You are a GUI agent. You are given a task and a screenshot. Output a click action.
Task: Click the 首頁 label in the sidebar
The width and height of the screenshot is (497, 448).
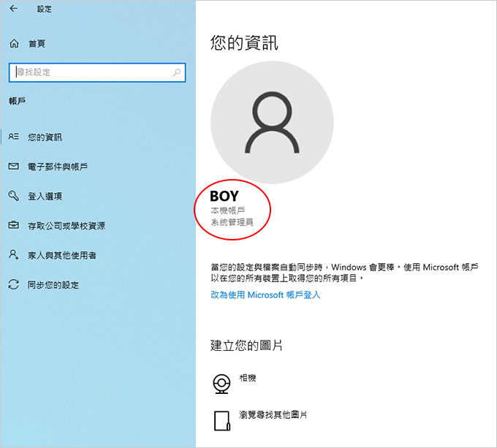(37, 43)
